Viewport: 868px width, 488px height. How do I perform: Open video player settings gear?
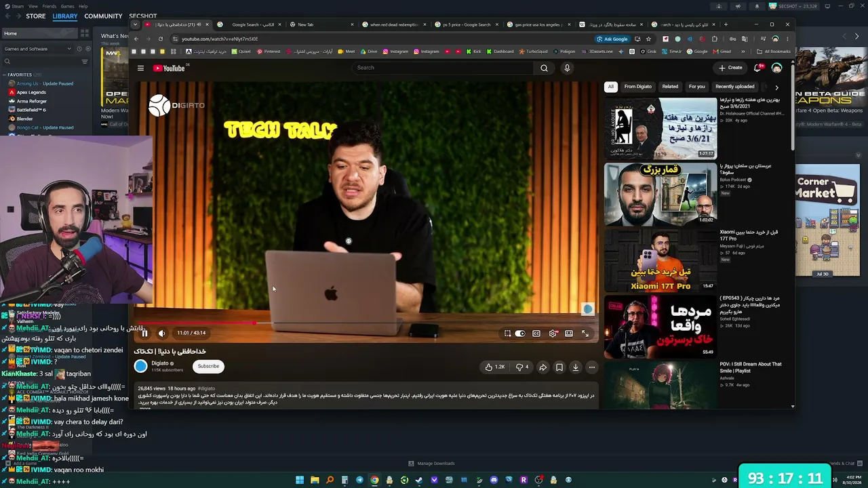click(x=553, y=333)
